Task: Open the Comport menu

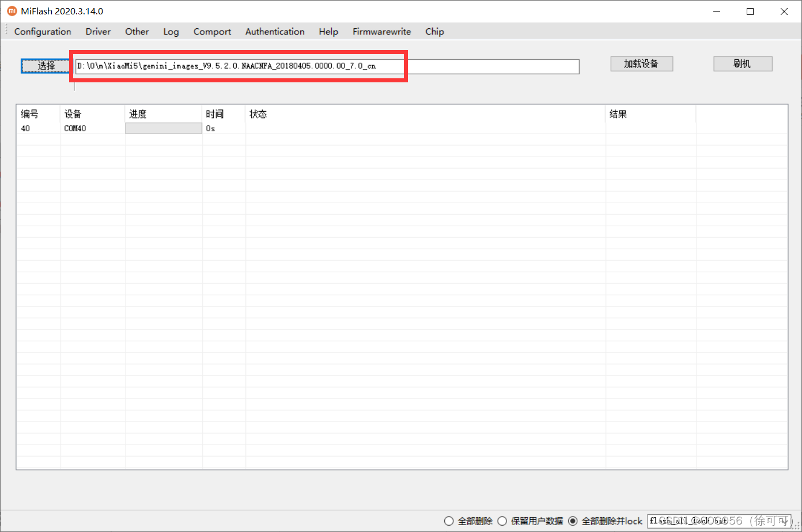Action: tap(212, 32)
